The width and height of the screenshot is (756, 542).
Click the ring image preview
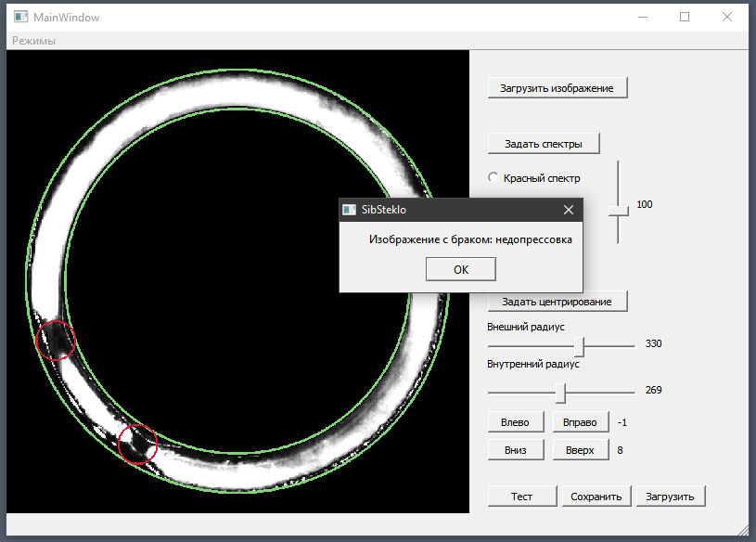tap(237, 281)
